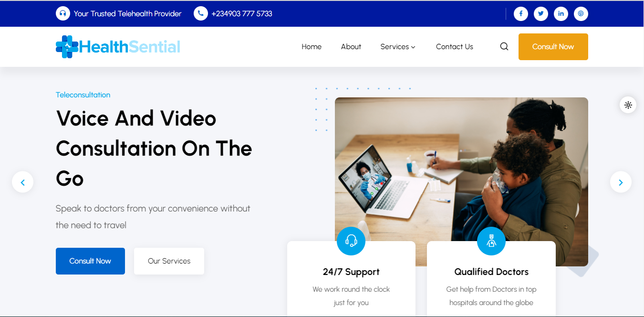Navigate to the About page

pyautogui.click(x=351, y=47)
